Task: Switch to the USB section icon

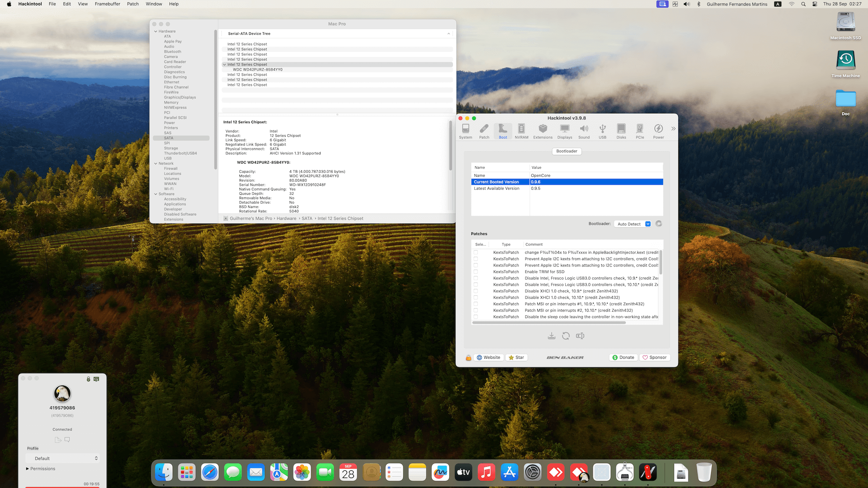Action: coord(602,131)
